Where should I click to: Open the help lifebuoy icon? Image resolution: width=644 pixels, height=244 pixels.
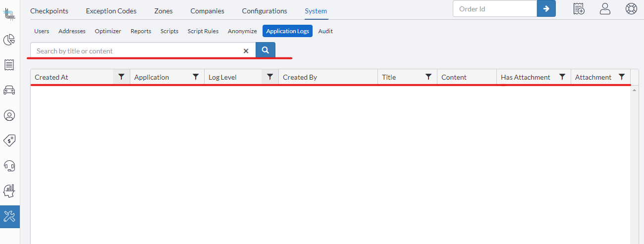(x=631, y=8)
